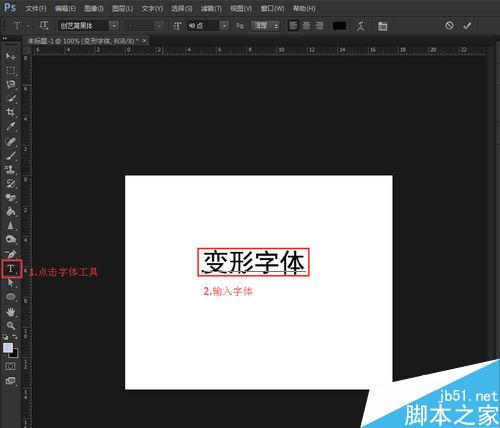Select the Rectangular Marquee tool
500x428 pixels.
[10, 70]
